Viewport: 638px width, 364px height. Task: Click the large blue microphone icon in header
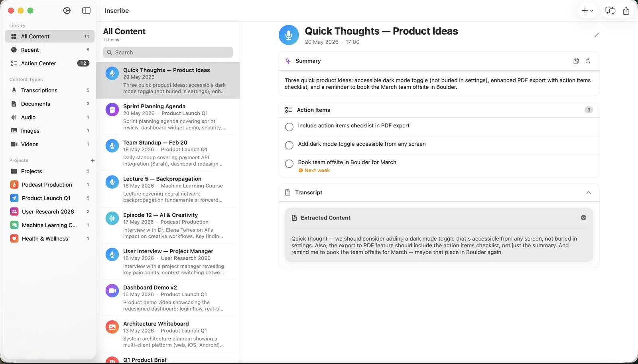[x=289, y=35]
